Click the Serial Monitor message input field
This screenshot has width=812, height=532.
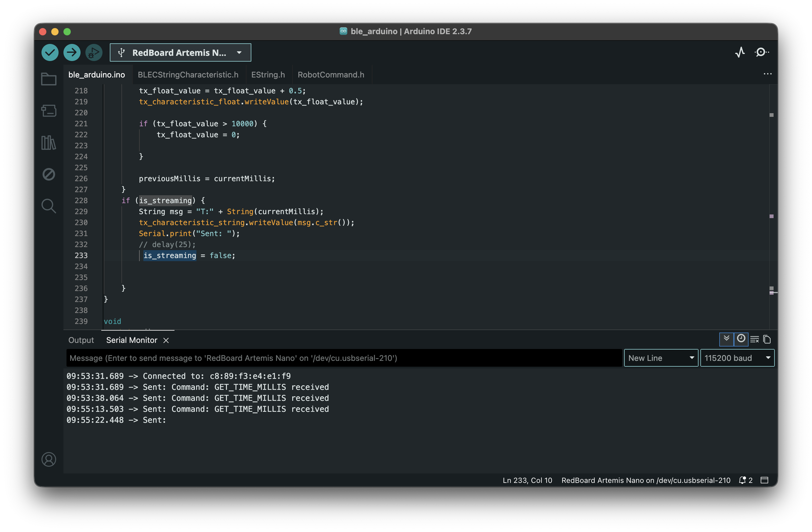343,358
